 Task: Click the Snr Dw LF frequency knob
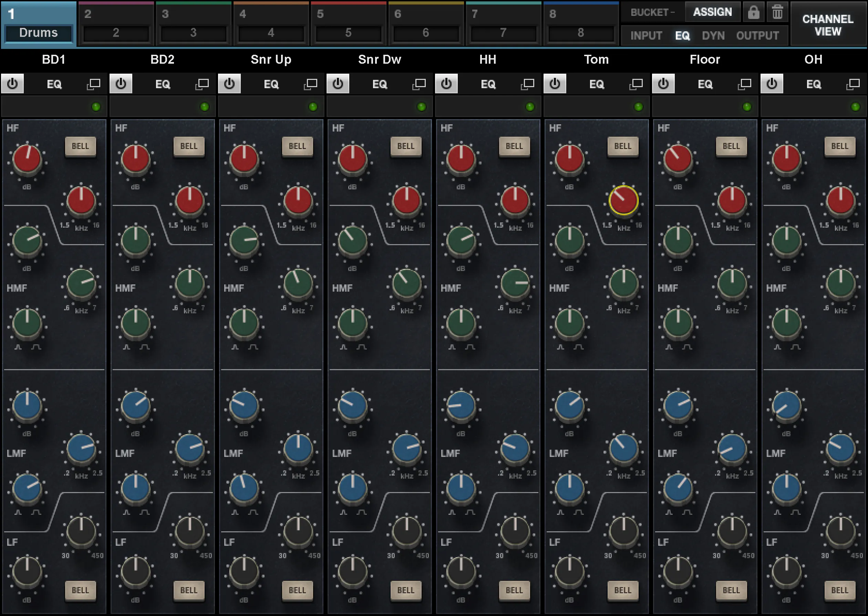(x=406, y=531)
